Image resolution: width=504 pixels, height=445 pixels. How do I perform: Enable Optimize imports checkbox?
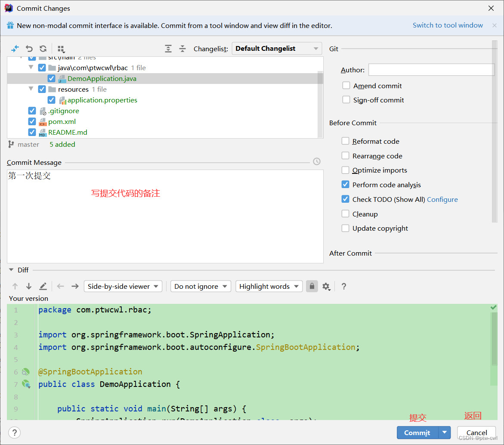[345, 170]
